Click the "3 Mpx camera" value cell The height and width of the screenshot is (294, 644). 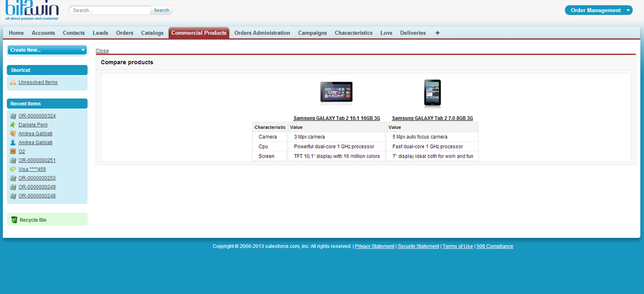tap(337, 137)
